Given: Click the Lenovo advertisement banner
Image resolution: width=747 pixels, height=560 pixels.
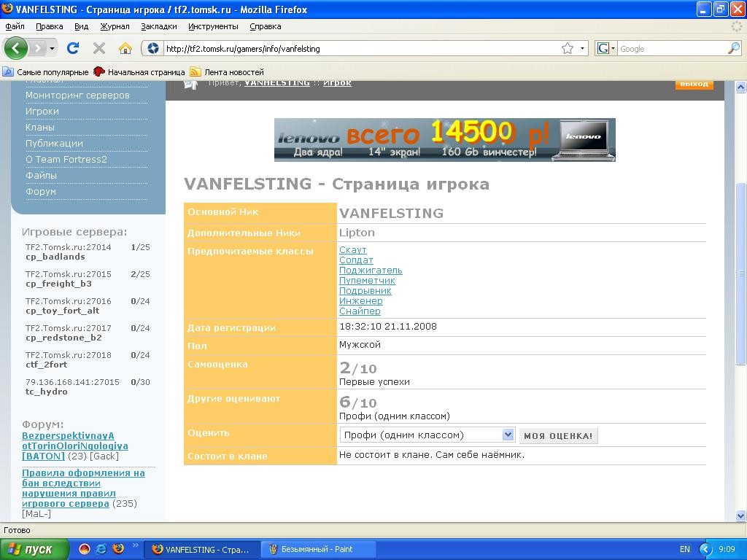Looking at the screenshot, I should 444,140.
